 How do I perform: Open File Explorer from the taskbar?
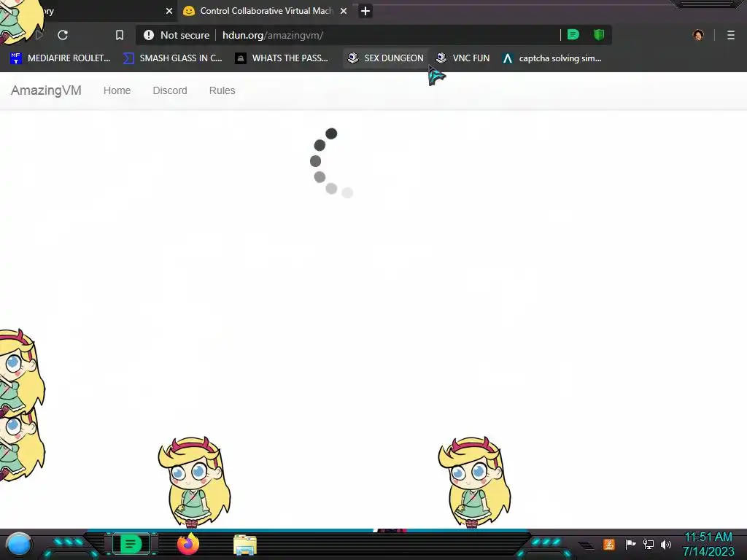pyautogui.click(x=245, y=545)
